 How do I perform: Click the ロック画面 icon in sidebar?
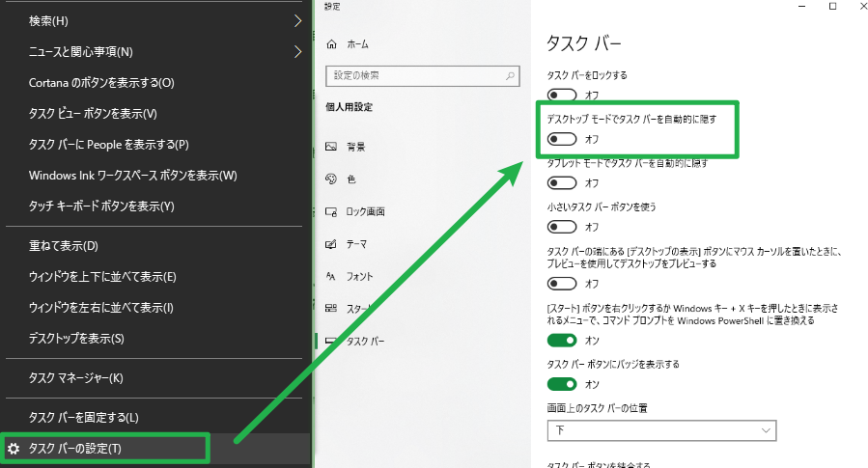click(x=331, y=211)
